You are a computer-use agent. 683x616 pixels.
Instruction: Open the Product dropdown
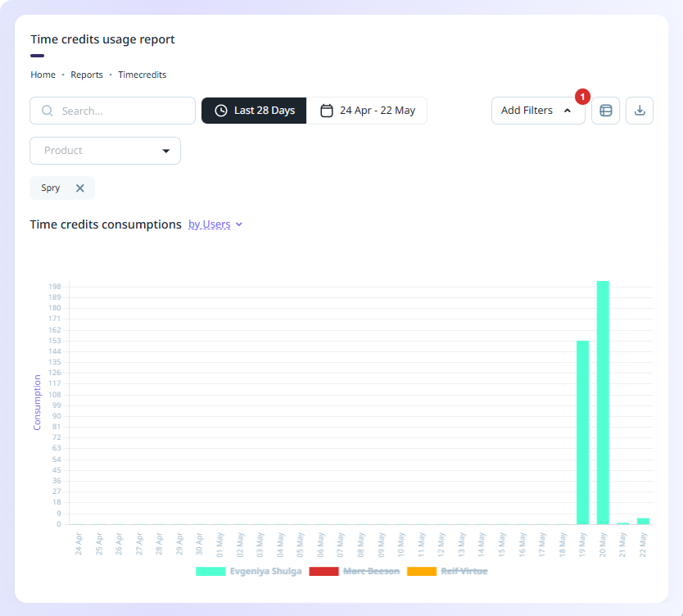point(106,151)
